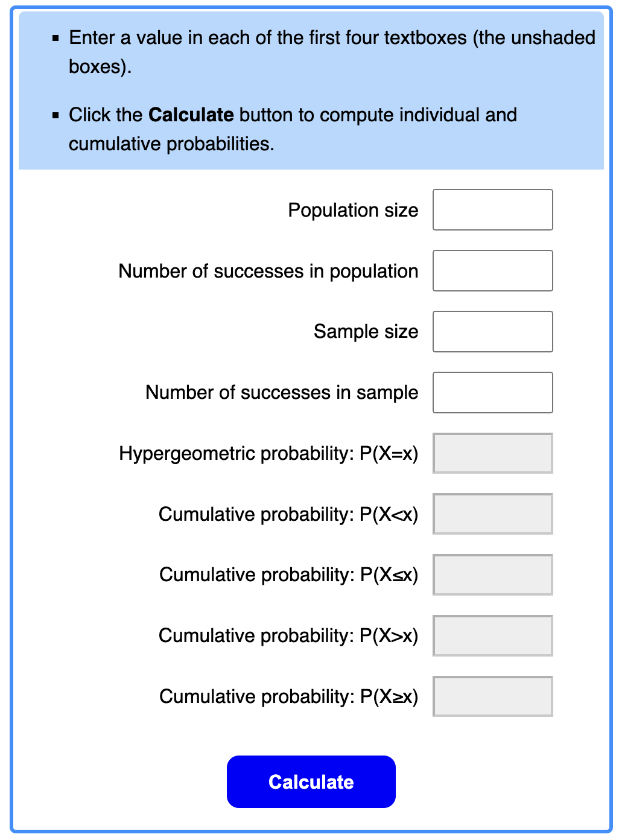Click the P(X>x) result field

[x=492, y=635]
